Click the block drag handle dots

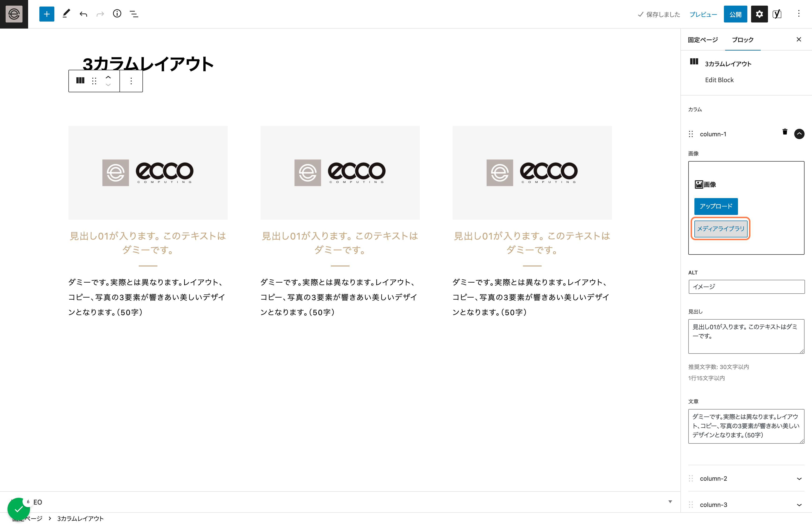point(94,81)
